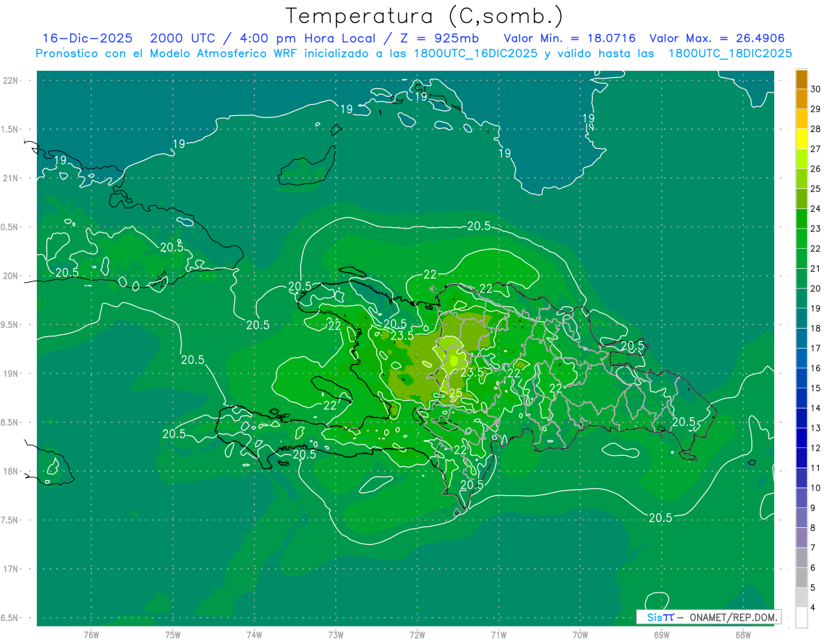This screenshot has height=644, width=834.
Task: Click the legend value "21"
Action: [x=817, y=268]
